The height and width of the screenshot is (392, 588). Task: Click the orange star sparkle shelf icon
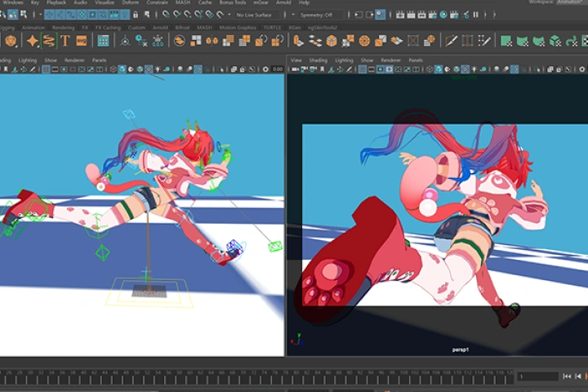point(32,41)
